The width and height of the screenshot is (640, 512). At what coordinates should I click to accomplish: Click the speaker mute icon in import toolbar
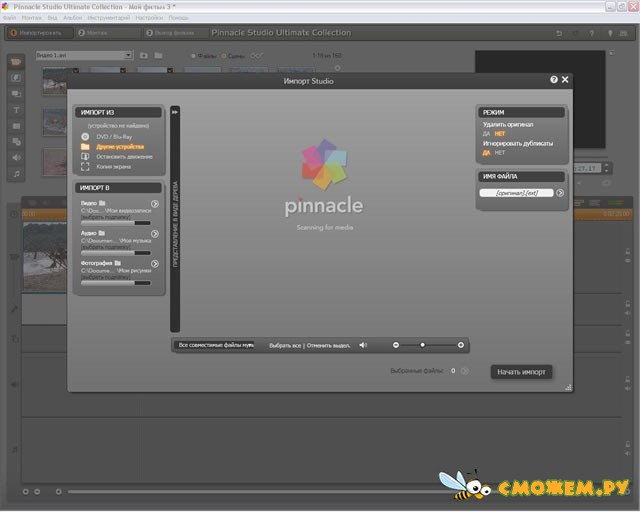coord(363,345)
